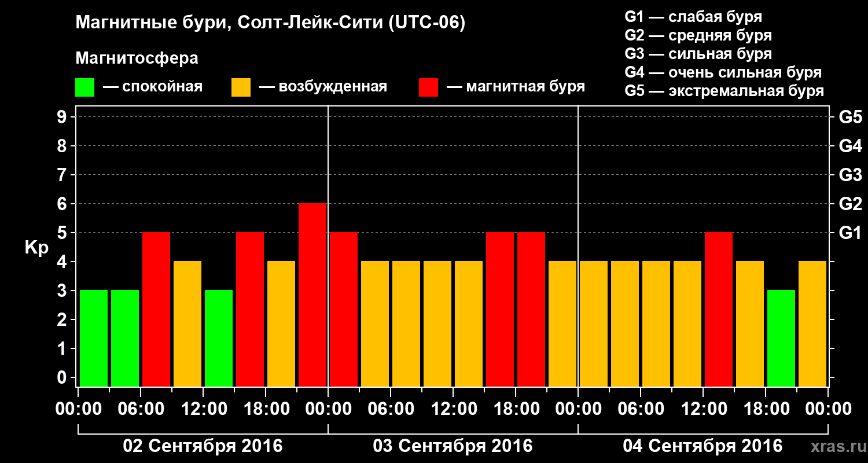Image resolution: width=868 pixels, height=463 pixels.
Task: Click the '03 Сентября 2016' date label
Action: click(x=453, y=446)
